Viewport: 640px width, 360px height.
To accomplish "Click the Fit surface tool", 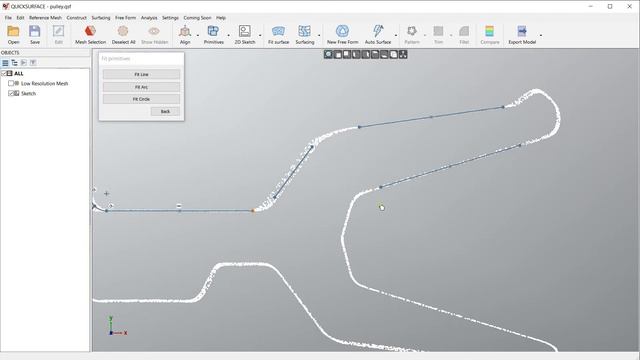I will pyautogui.click(x=278, y=35).
